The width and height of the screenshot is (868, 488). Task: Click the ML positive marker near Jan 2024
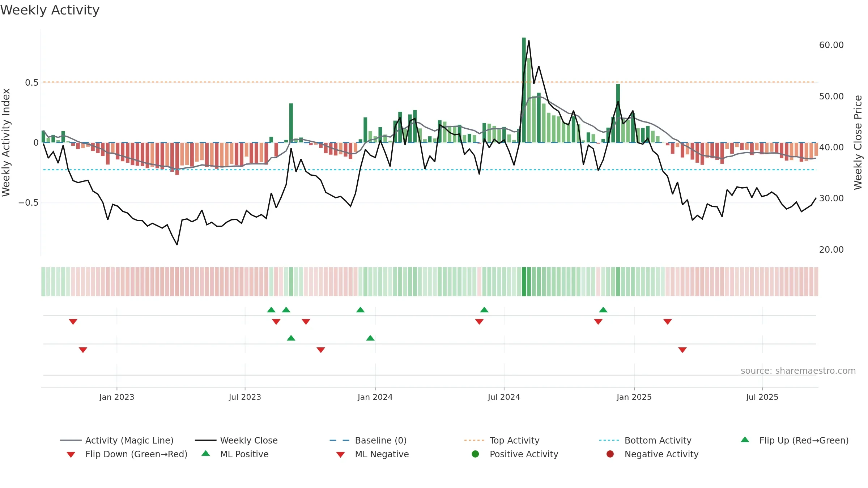click(370, 338)
